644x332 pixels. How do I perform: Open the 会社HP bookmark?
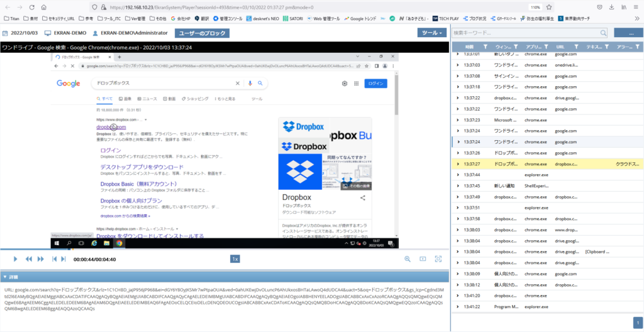pos(180,18)
